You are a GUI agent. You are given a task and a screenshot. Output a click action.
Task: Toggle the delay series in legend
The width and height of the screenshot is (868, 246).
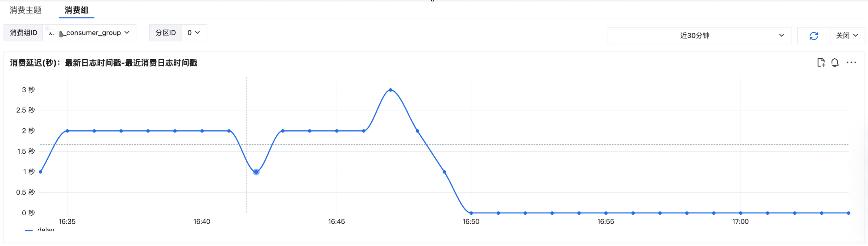pos(40,229)
